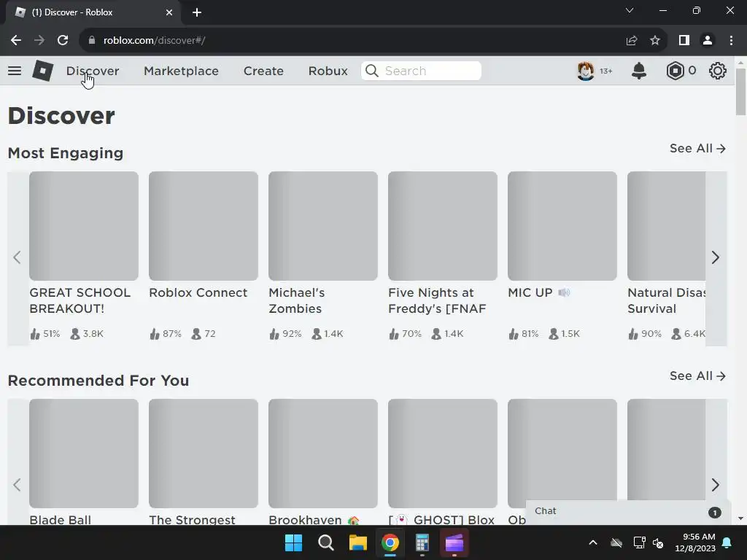Open the settings gear in Roblox header
747x560 pixels.
(718, 71)
